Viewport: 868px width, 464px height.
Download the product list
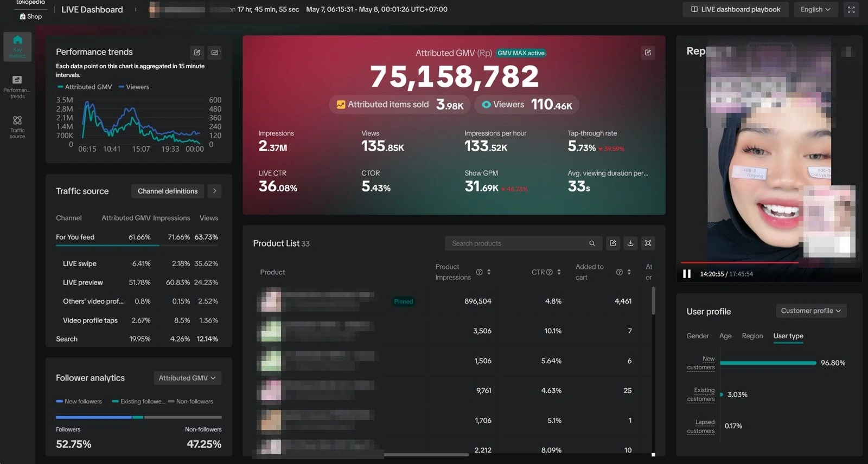(630, 243)
